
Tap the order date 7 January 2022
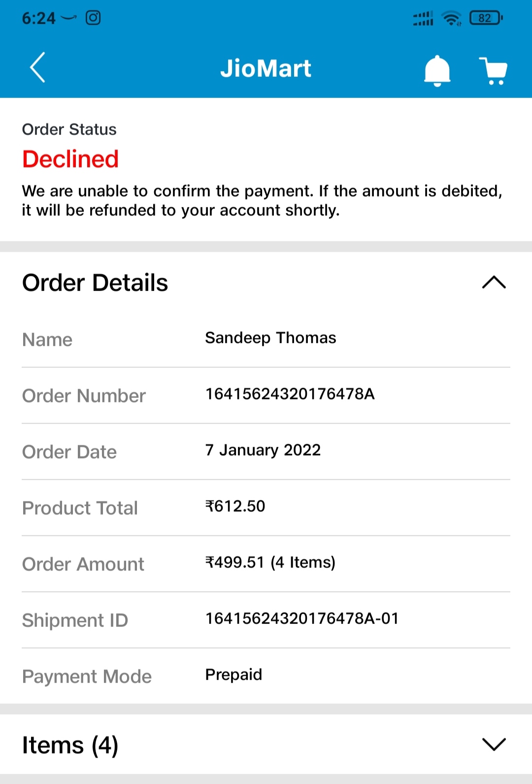pos(263,450)
